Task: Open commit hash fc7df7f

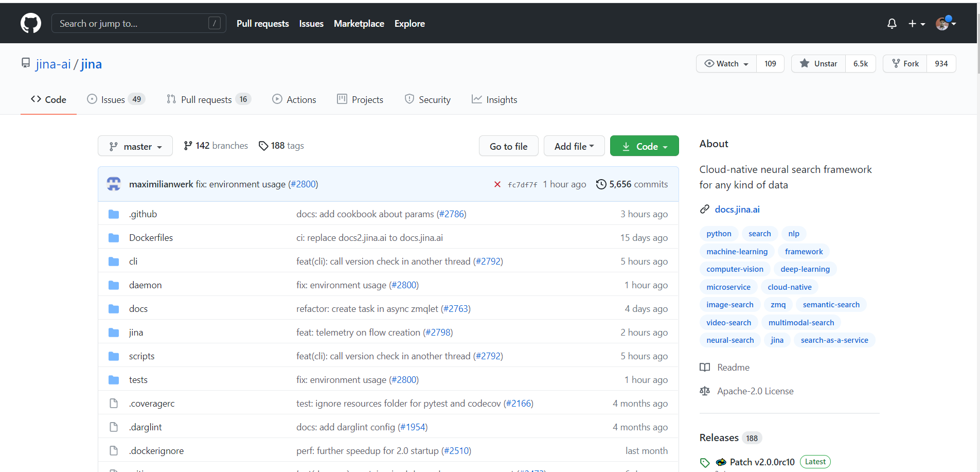Action: point(523,185)
